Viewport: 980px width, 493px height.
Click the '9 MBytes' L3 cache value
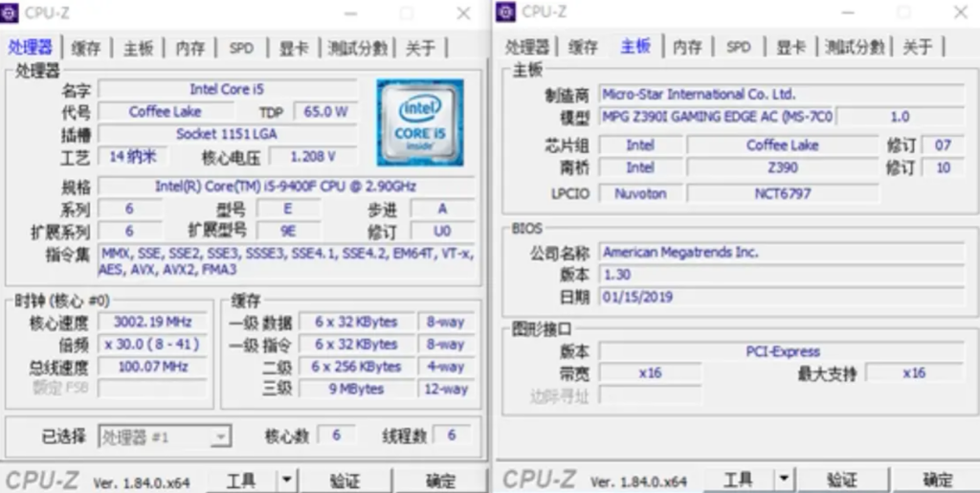pos(356,389)
